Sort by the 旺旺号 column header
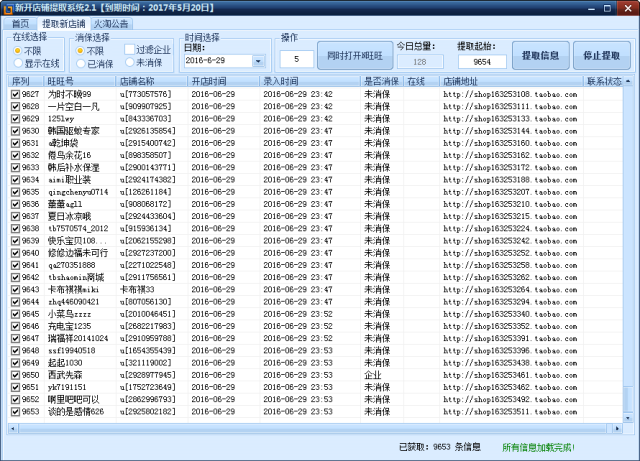Viewport: 640px width, 461px height. pos(80,81)
